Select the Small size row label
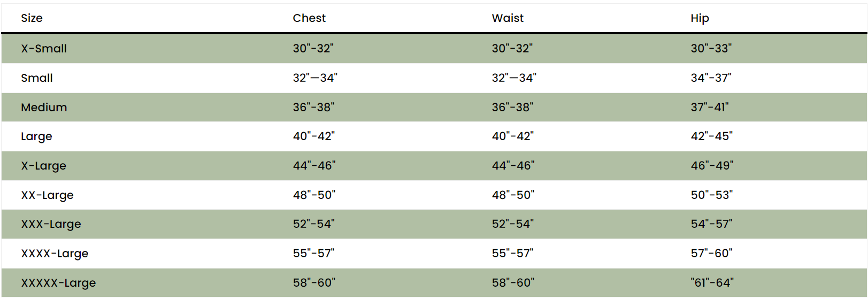Image resolution: width=868 pixels, height=299 pixels. click(37, 78)
